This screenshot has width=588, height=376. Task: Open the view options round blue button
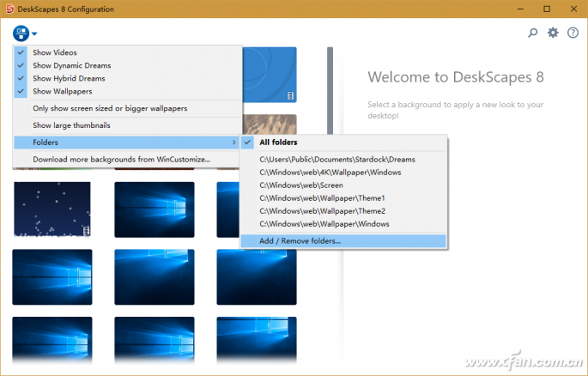[x=21, y=33]
